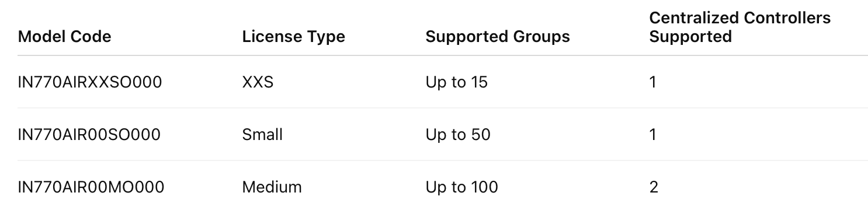The width and height of the screenshot is (868, 224).
Task: Click controllers value 1 in Small row
Action: tap(653, 135)
